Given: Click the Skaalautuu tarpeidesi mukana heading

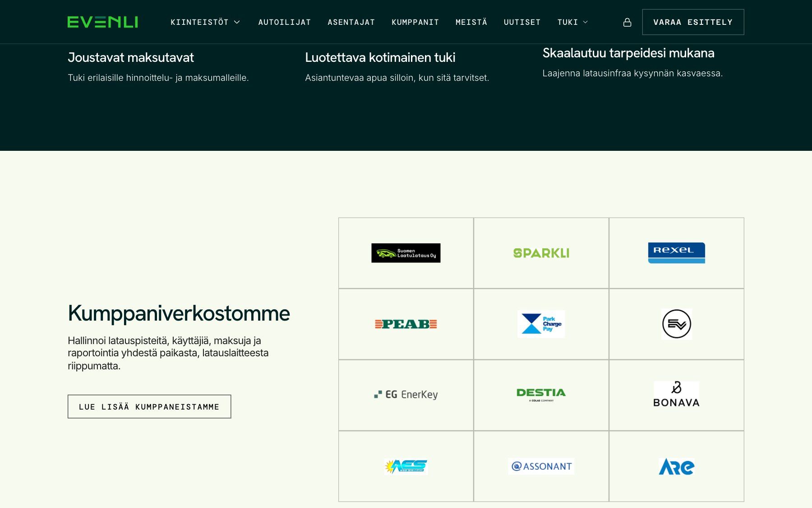Looking at the screenshot, I should tap(628, 53).
